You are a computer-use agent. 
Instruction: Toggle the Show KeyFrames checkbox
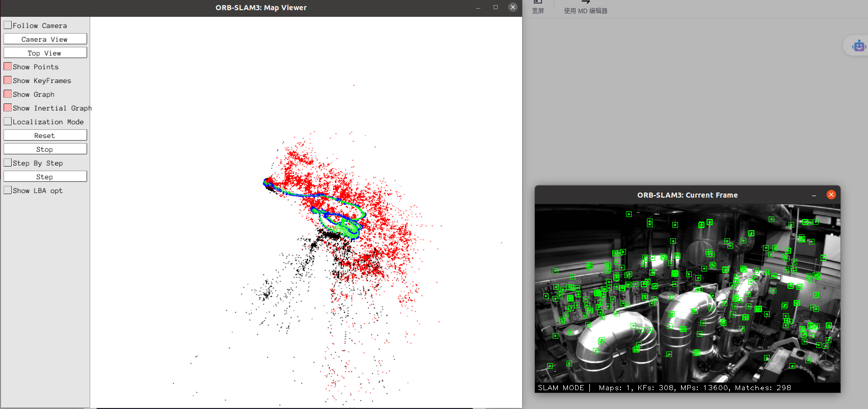point(8,80)
